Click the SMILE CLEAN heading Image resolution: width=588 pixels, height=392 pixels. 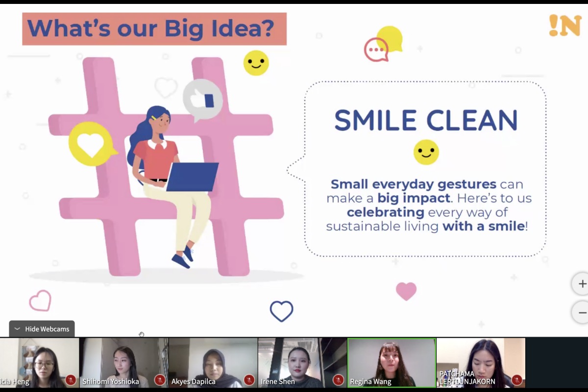[x=425, y=121]
